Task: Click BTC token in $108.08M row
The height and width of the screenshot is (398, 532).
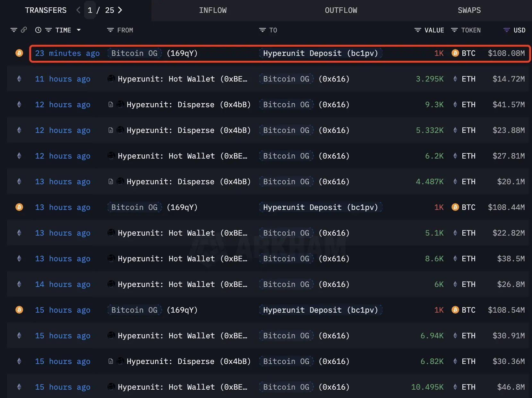Action: (x=463, y=53)
